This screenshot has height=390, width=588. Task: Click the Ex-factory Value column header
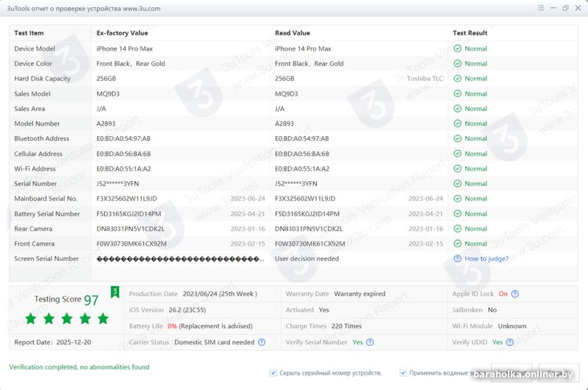(122, 33)
